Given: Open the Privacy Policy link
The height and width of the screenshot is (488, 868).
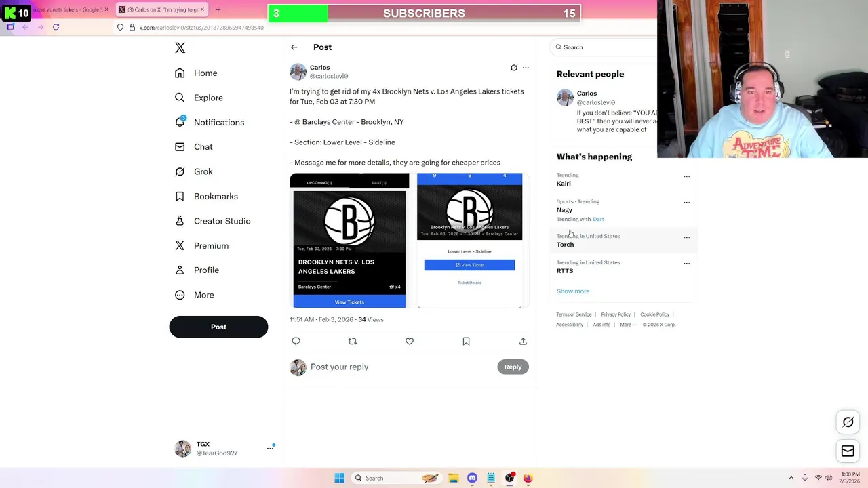Looking at the screenshot, I should [616, 314].
